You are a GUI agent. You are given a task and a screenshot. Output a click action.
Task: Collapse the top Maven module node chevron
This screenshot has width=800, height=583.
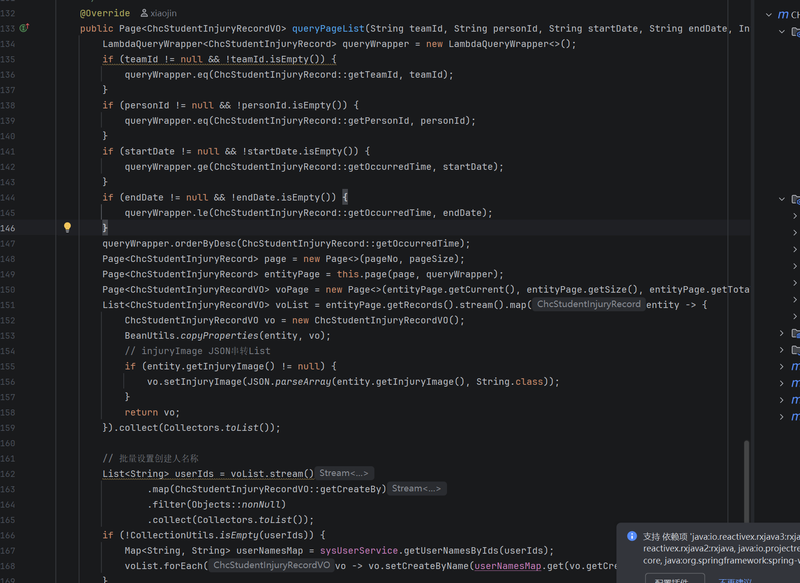point(768,15)
